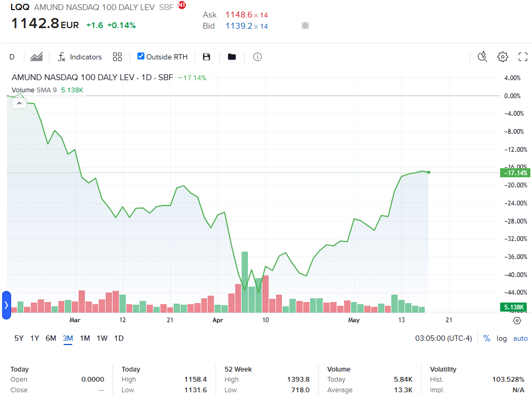Select the 1W time range
This screenshot has width=532, height=405.
pos(102,338)
